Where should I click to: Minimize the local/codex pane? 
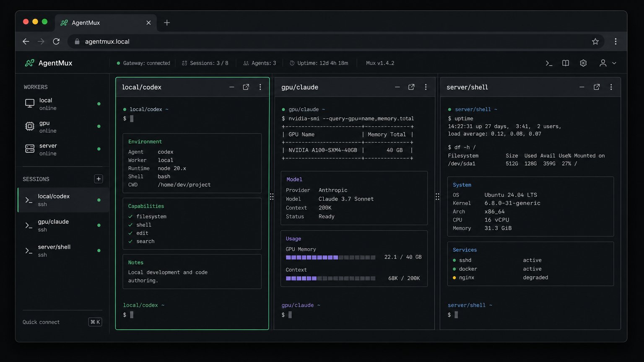click(x=232, y=87)
